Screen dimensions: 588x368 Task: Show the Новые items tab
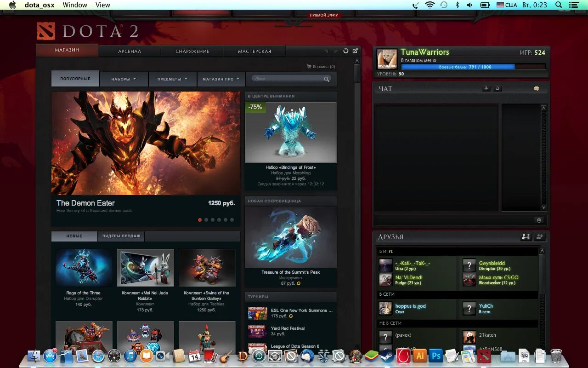point(74,236)
